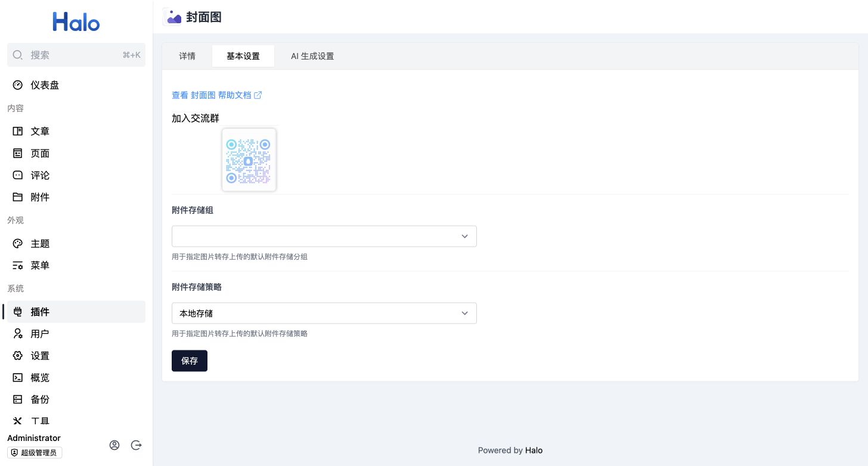Switch to the 详情 tab
This screenshot has height=466, width=868.
pos(187,56)
